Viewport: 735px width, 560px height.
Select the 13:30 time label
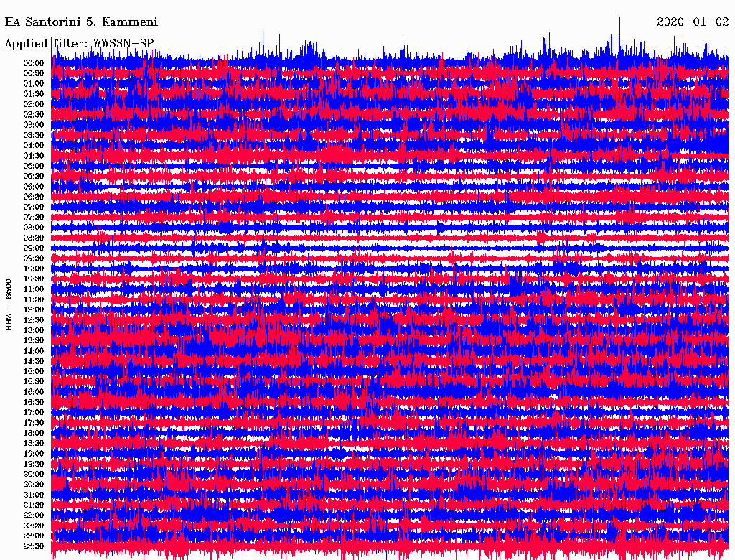[34, 340]
